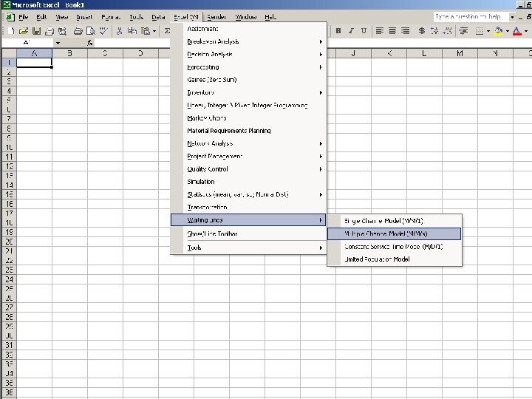Select Games (Zero Sum) menu item
Viewport: 532px width, 399px height.
[x=248, y=80]
